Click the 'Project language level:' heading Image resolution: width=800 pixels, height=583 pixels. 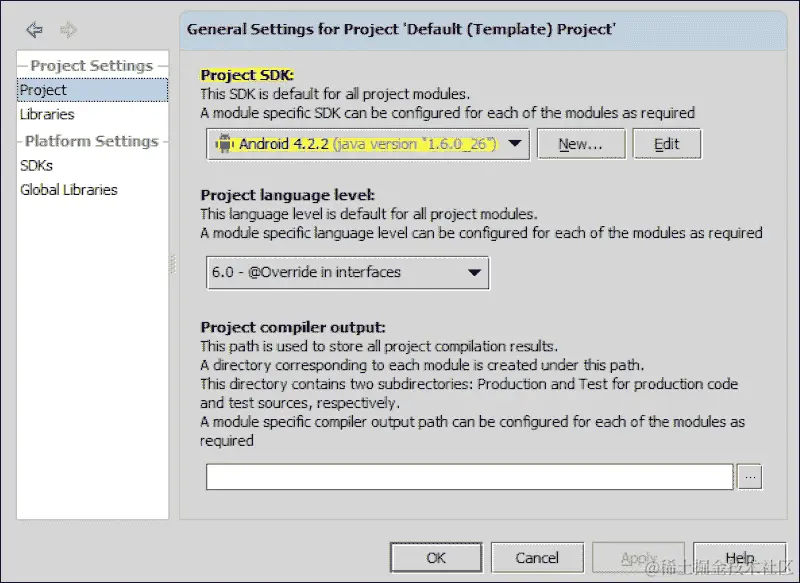pos(288,195)
